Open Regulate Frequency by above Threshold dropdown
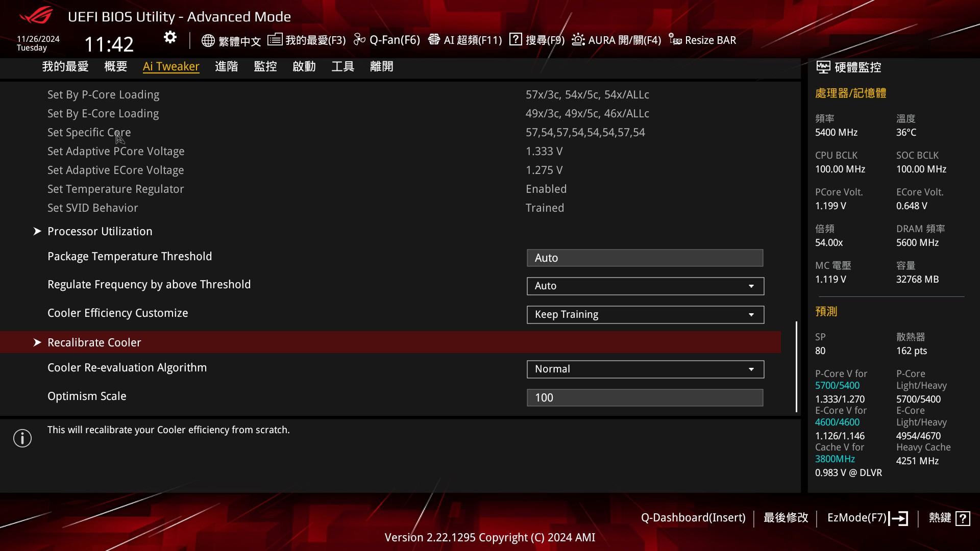This screenshot has width=980, height=551. click(x=645, y=286)
